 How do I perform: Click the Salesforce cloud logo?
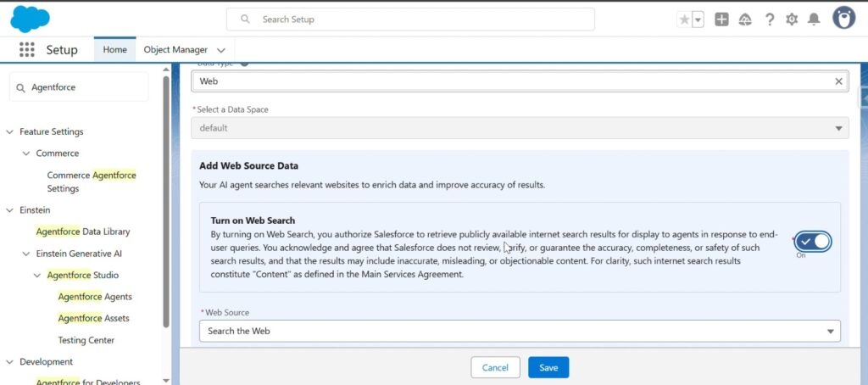30,20
